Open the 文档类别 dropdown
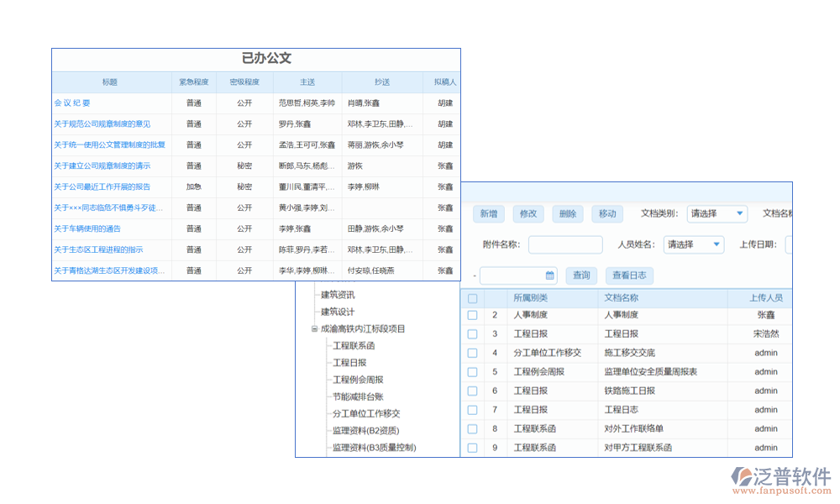 717,213
